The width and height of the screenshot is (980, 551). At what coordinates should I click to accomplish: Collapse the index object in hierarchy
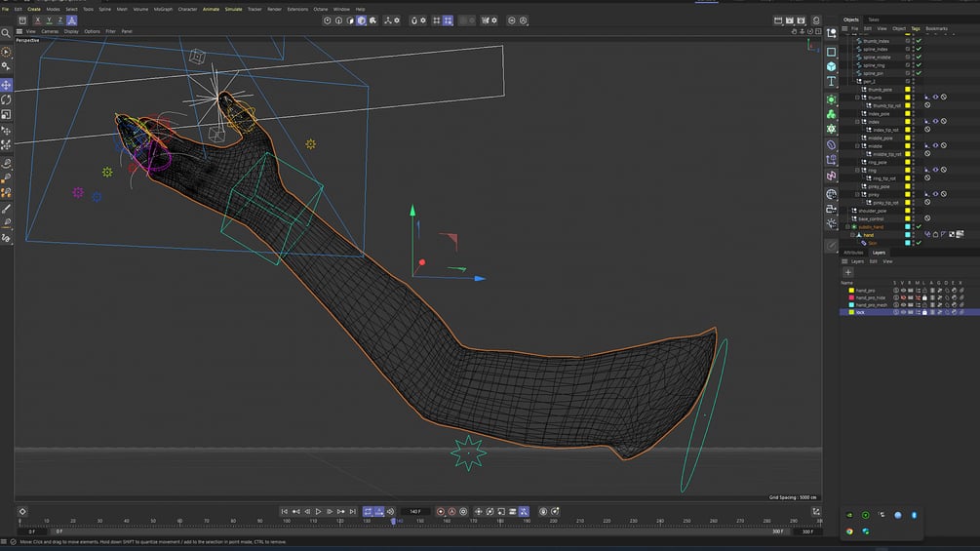(x=857, y=122)
